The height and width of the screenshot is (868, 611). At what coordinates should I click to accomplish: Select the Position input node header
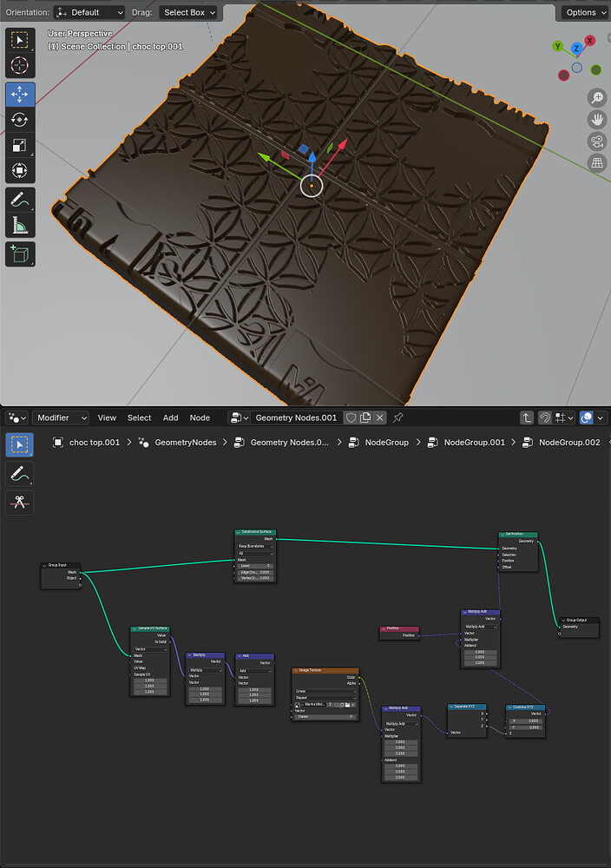pos(399,628)
